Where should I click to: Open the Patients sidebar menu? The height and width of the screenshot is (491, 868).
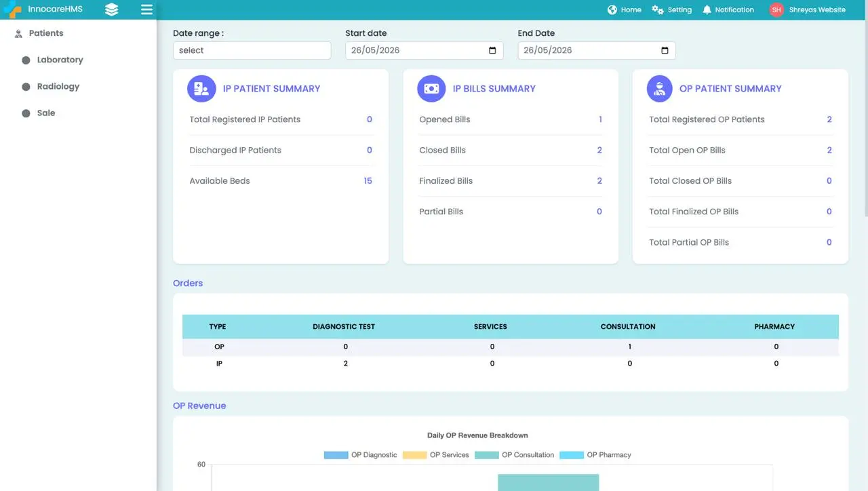click(46, 33)
